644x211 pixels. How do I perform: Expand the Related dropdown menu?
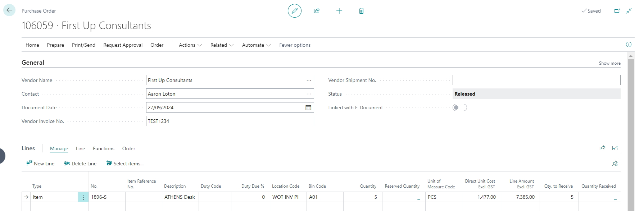pyautogui.click(x=222, y=45)
